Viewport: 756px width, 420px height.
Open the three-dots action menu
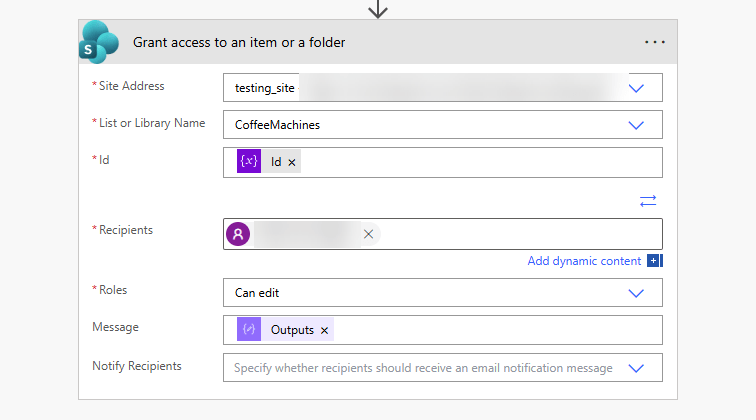click(x=655, y=42)
